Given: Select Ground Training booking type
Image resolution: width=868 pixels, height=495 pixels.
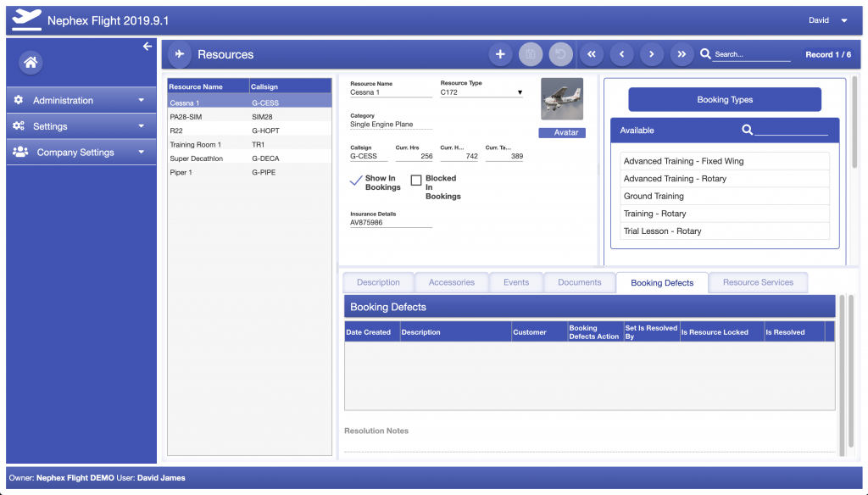Looking at the screenshot, I should tap(725, 196).
